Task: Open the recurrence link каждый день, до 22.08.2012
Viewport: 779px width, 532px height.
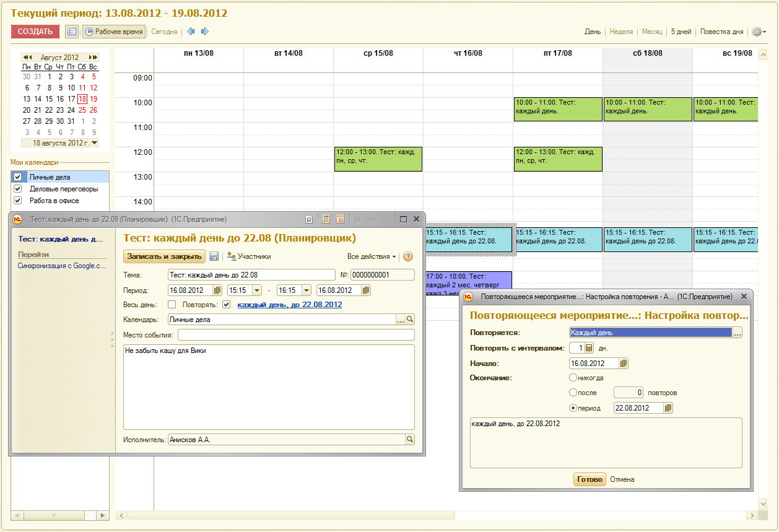Action: tap(289, 305)
